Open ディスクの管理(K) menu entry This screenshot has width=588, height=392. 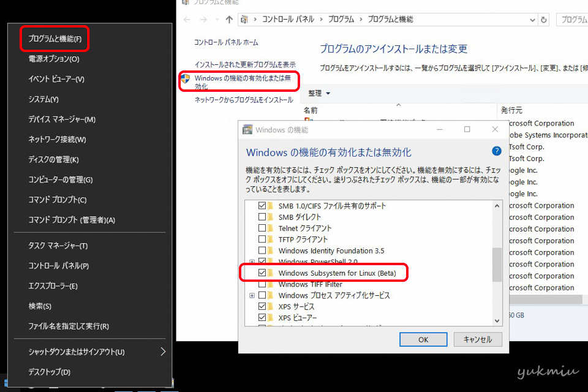coord(54,159)
